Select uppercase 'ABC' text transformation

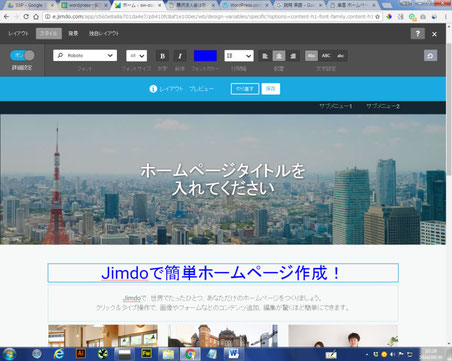click(x=326, y=56)
